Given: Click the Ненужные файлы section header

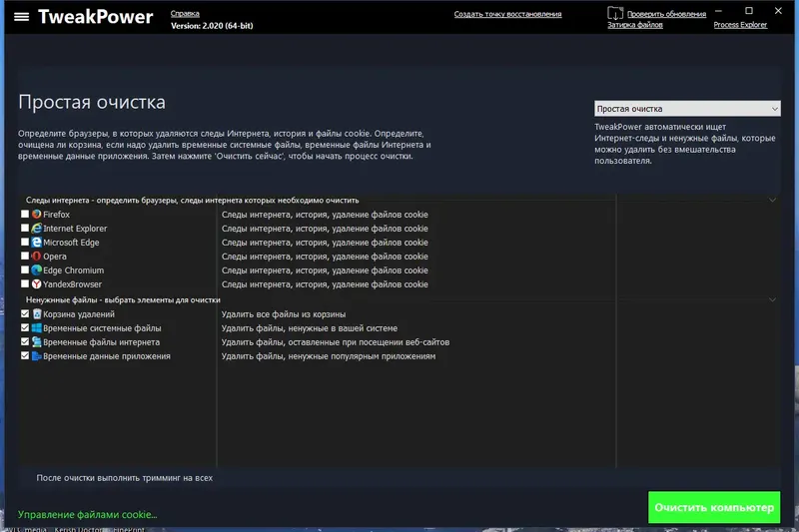Looking at the screenshot, I should point(123,299).
